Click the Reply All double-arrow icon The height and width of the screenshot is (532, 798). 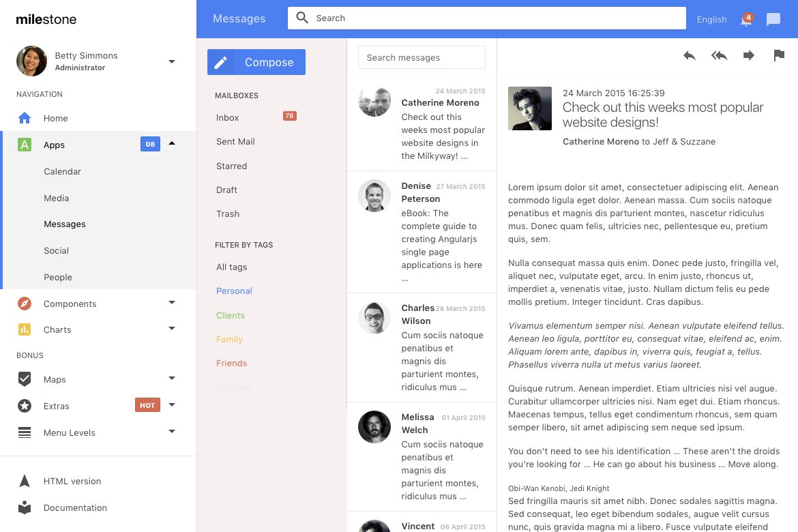719,55
